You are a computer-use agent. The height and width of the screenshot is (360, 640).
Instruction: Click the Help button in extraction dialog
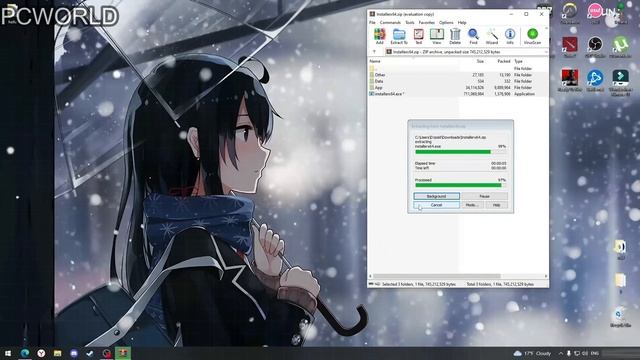[496, 205]
